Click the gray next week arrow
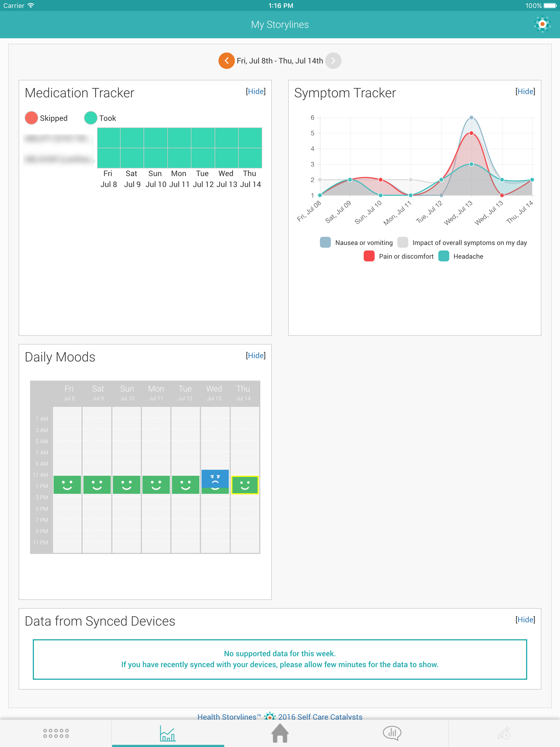 click(x=333, y=61)
